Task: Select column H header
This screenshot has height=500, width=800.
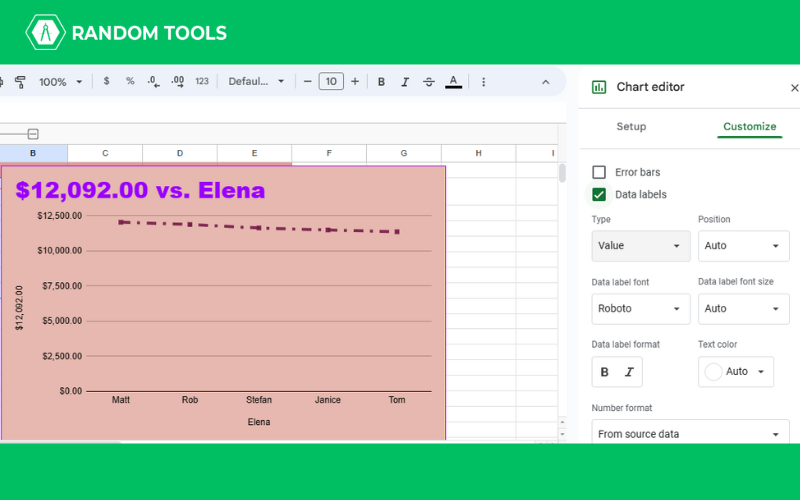Action: 478,153
